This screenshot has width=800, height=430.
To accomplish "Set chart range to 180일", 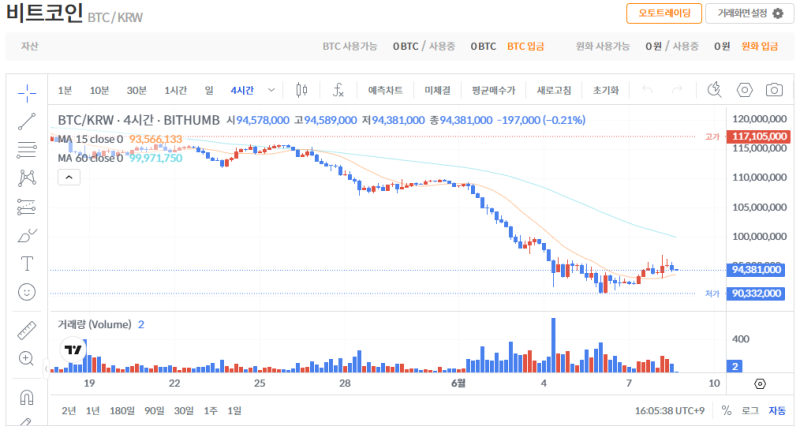I will coord(122,411).
